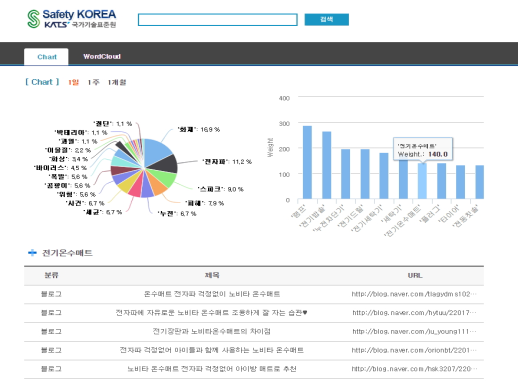Image resolution: width=519 pixels, height=392 pixels.
Task: Click the '위험' 5.6% pie label
Action: click(76, 194)
